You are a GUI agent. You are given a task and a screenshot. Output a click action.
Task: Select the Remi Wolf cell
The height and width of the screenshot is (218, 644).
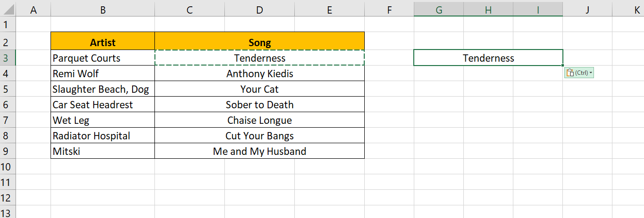102,74
